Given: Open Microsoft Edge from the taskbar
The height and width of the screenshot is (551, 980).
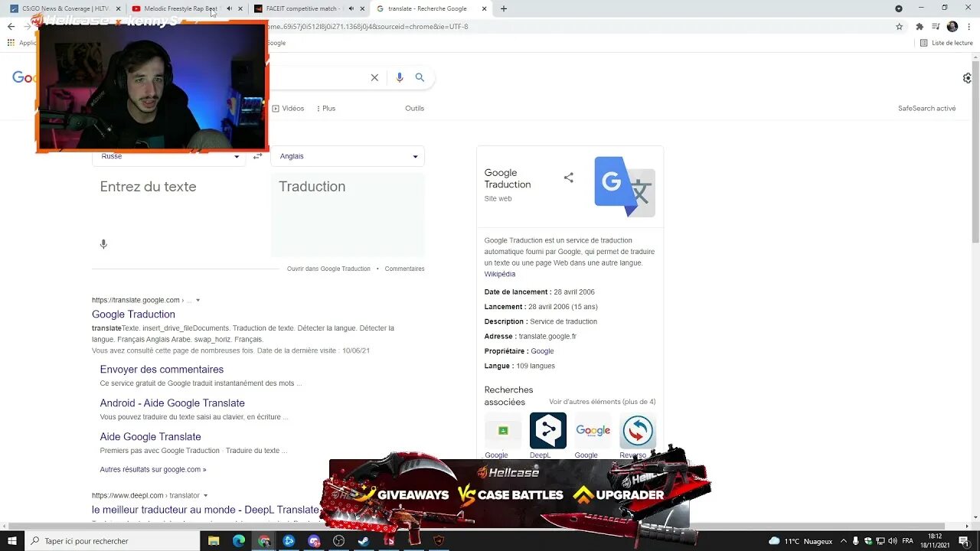Looking at the screenshot, I should click(x=239, y=541).
